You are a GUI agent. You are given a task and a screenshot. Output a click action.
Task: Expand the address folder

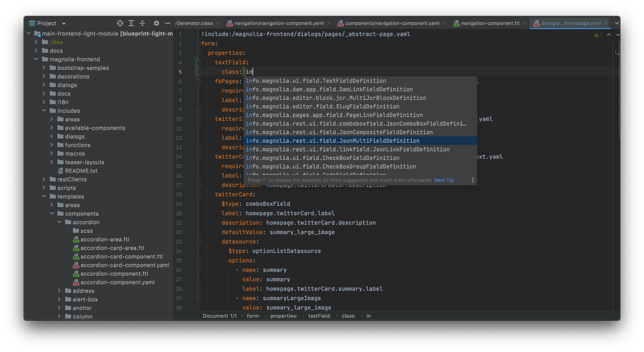click(60, 291)
